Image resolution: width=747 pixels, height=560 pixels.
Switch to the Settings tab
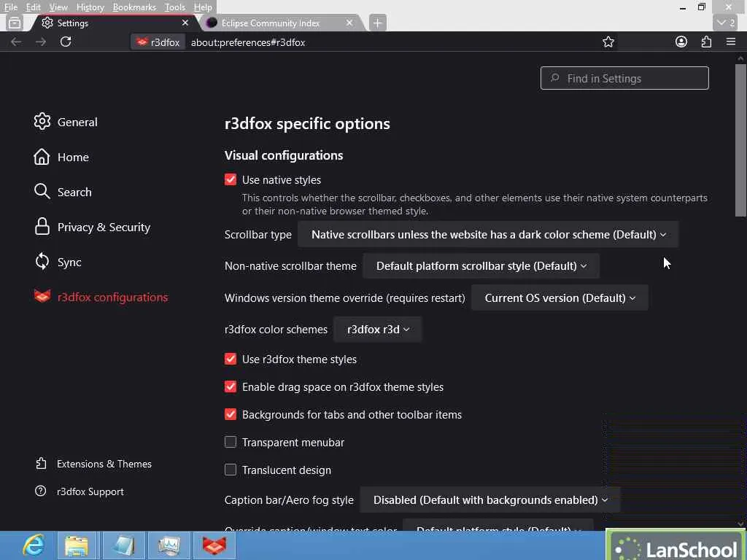(x=115, y=23)
